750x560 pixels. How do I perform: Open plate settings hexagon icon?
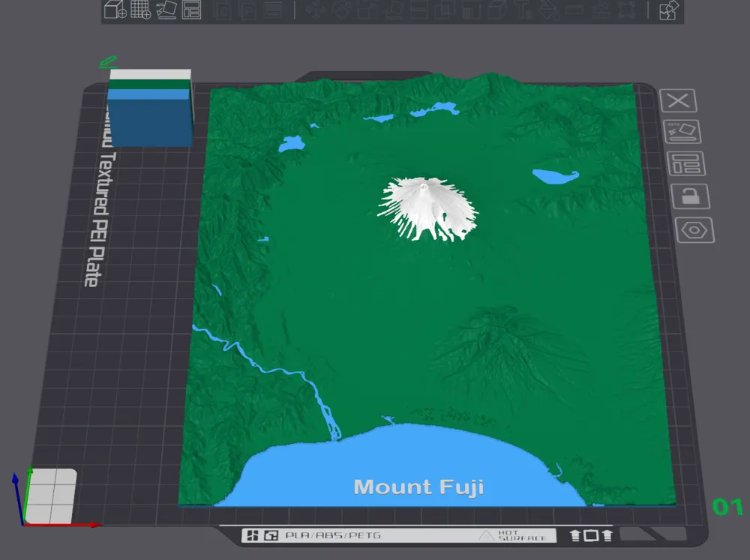[x=695, y=230]
